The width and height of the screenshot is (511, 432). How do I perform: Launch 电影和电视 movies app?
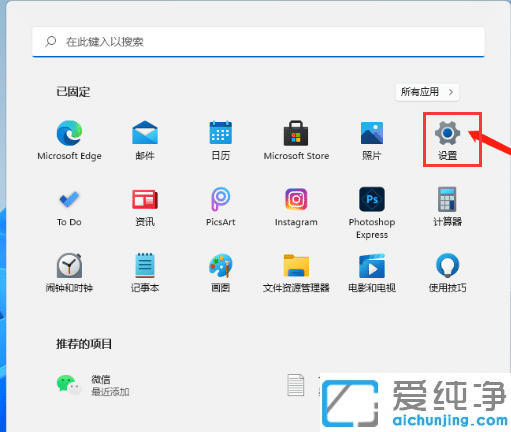coord(372,273)
